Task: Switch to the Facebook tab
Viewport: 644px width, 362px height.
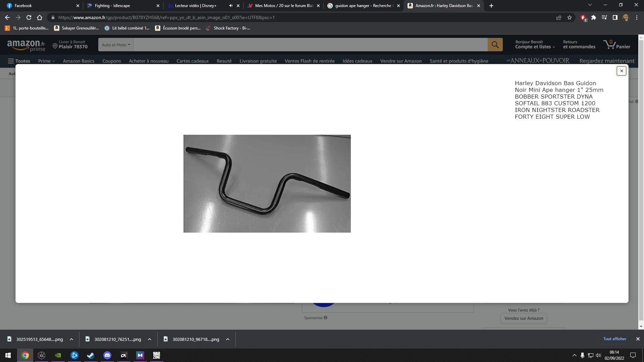Action: tap(23, 6)
